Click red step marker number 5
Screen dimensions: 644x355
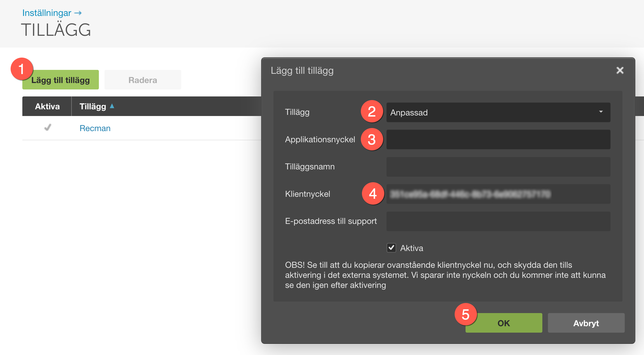466,314
